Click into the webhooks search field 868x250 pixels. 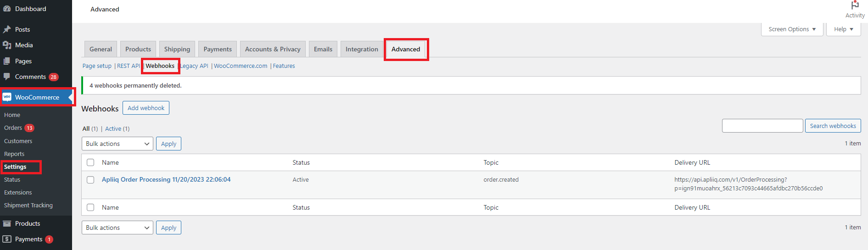762,126
